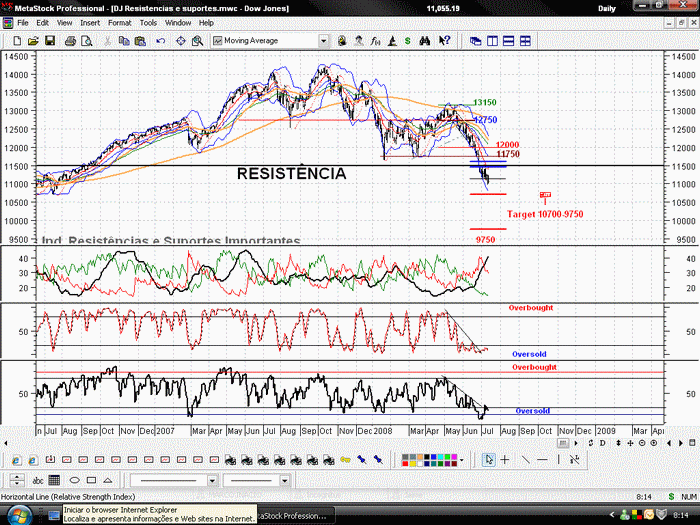Pick the red color swatch
This screenshot has width=700, height=525.
click(x=405, y=464)
